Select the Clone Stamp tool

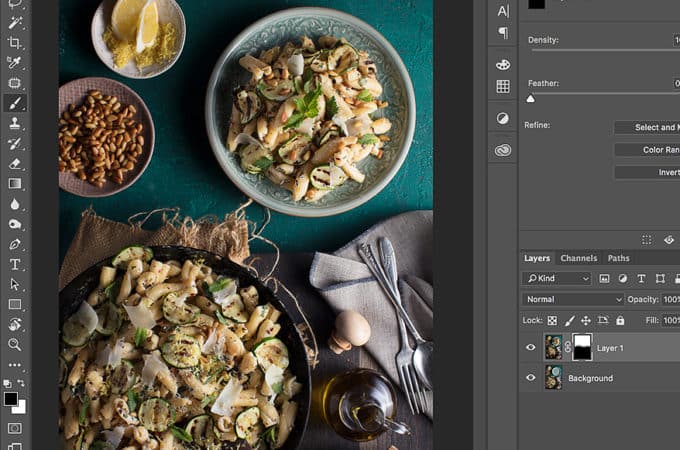pyautogui.click(x=15, y=123)
